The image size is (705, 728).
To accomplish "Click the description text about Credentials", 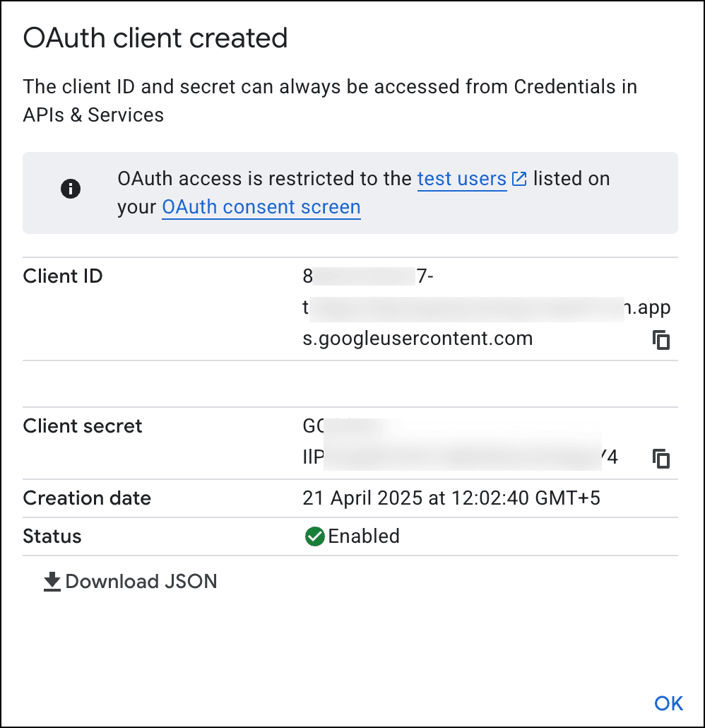I will click(x=330, y=100).
